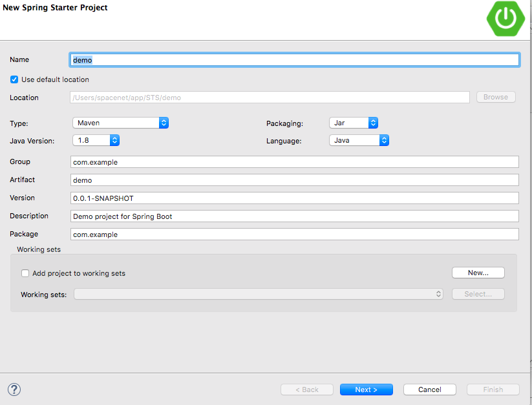Uncheck Use default location checkbox
Screen dimensions: 532x405
coord(14,79)
